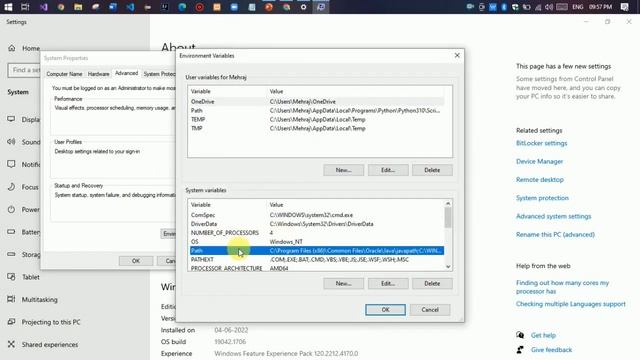Open Advanced system settings link

(553, 216)
